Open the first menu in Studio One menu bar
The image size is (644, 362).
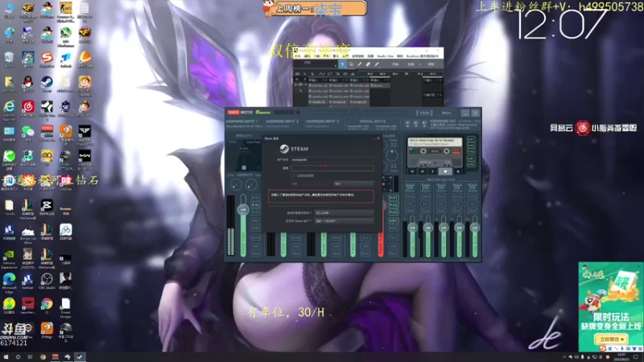point(298,56)
